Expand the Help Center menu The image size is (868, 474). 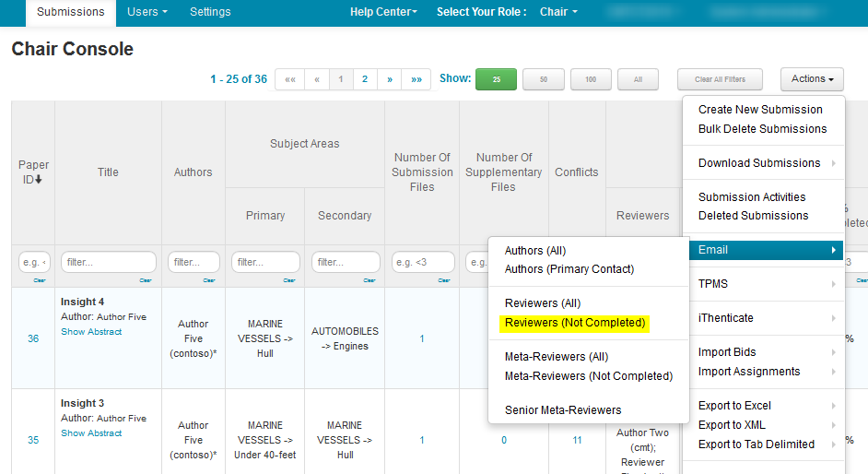click(383, 12)
